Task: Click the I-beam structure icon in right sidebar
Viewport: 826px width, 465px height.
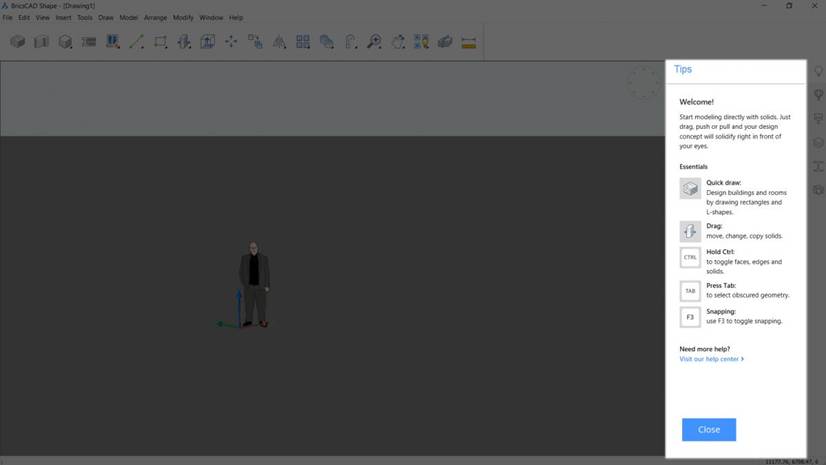Action: click(818, 166)
